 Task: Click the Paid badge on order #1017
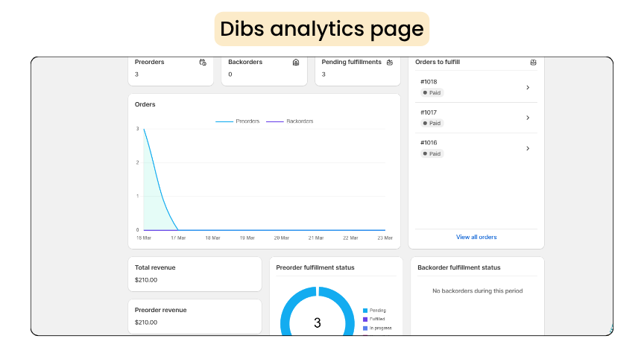click(x=432, y=123)
